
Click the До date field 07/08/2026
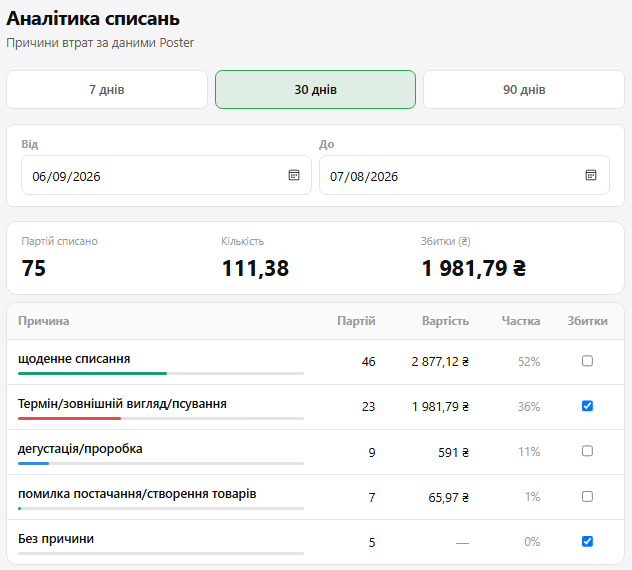464,175
